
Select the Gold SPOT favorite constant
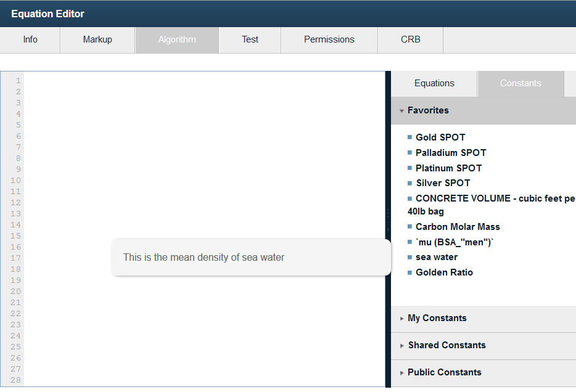[440, 137]
